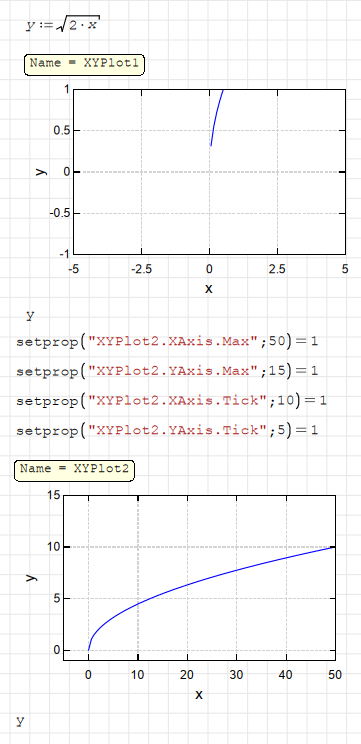The height and width of the screenshot is (744, 361).
Task: Click the 50 tick label on XYPlot2
Action: (335, 674)
